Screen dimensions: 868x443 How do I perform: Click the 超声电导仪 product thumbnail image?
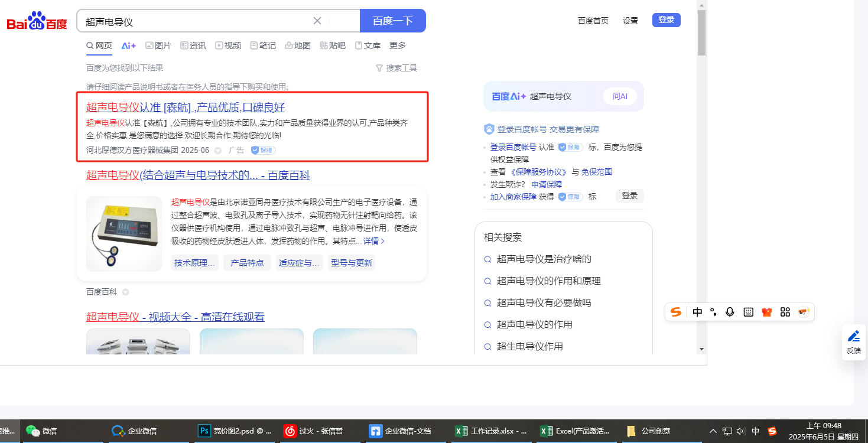[123, 233]
